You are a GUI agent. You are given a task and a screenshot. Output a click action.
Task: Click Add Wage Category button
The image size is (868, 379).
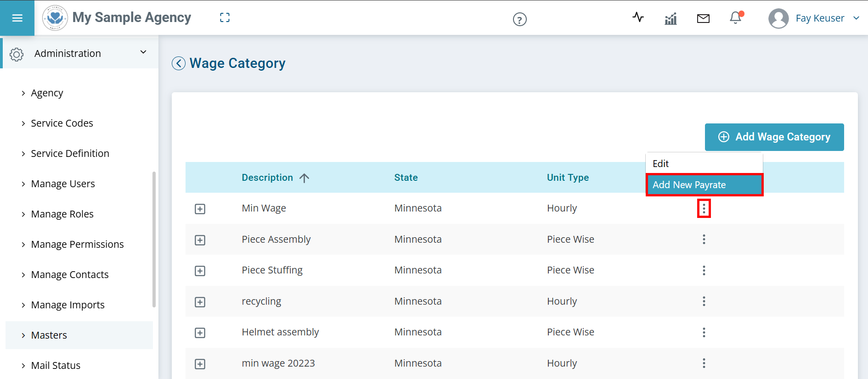[774, 137]
